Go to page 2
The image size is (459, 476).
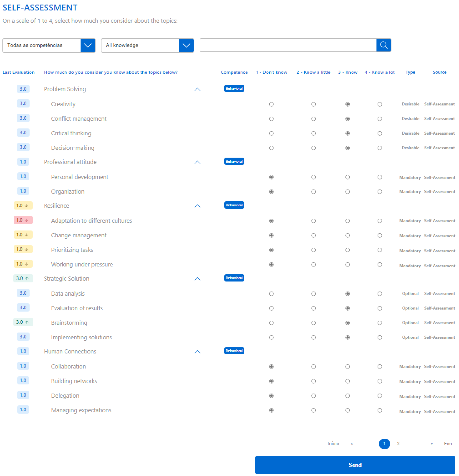point(398,444)
